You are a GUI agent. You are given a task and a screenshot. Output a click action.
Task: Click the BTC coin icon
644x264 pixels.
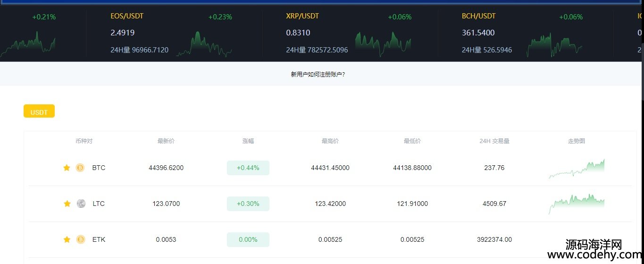coord(80,168)
